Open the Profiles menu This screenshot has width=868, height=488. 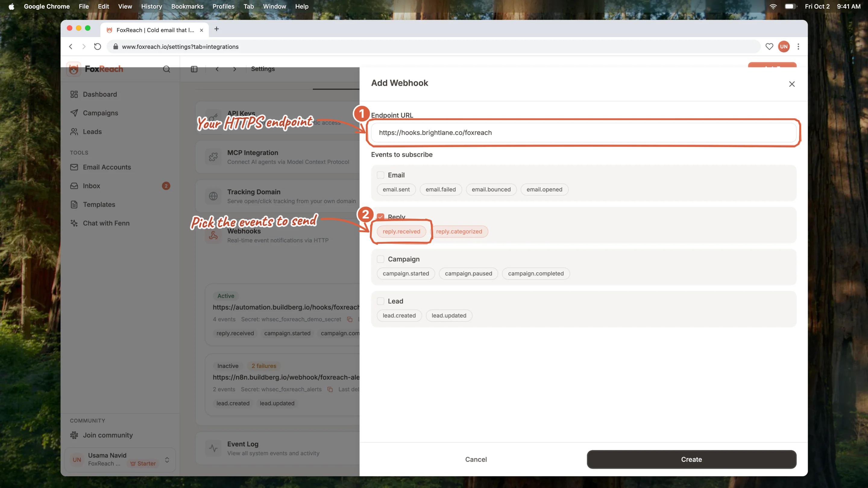coord(223,6)
